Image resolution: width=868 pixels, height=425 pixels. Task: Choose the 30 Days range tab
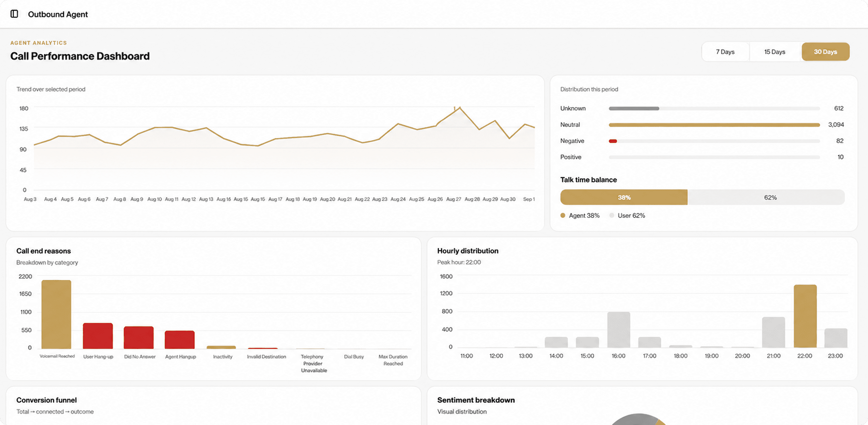[x=825, y=52]
